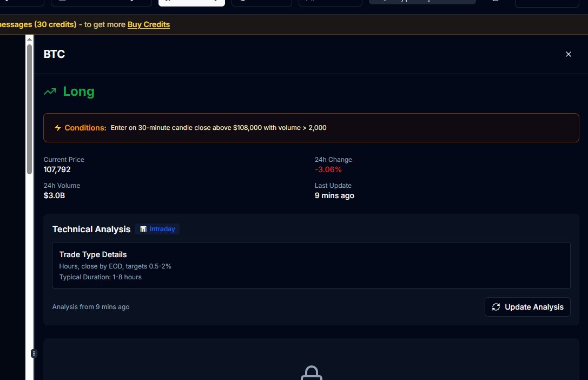
Task: Click the entry condition text about $108,000
Action: [218, 128]
